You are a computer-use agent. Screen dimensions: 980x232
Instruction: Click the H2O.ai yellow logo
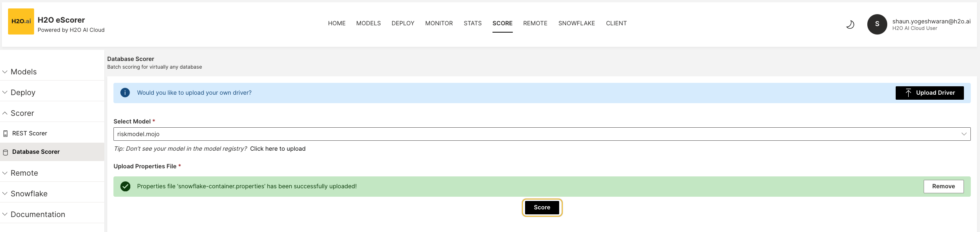(21, 21)
